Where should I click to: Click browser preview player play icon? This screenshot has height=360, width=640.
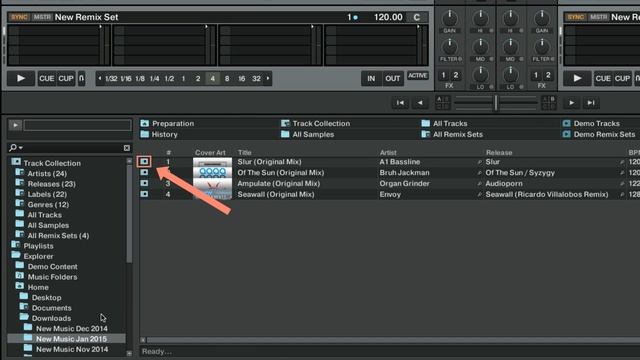15,125
